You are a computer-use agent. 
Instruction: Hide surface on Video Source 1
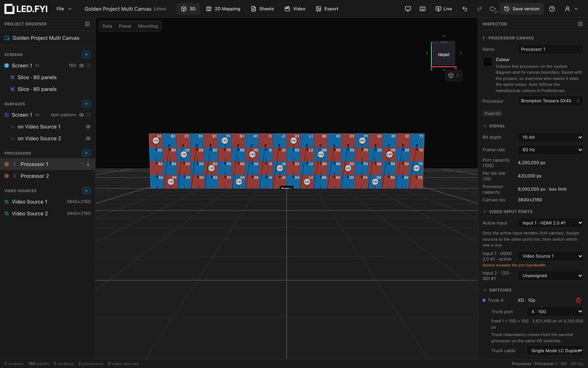88,127
